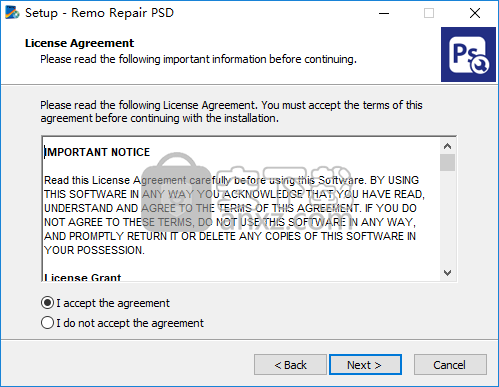Click the IMPORTANT NOTICE heading in license text
The image size is (499, 387).
(97, 152)
